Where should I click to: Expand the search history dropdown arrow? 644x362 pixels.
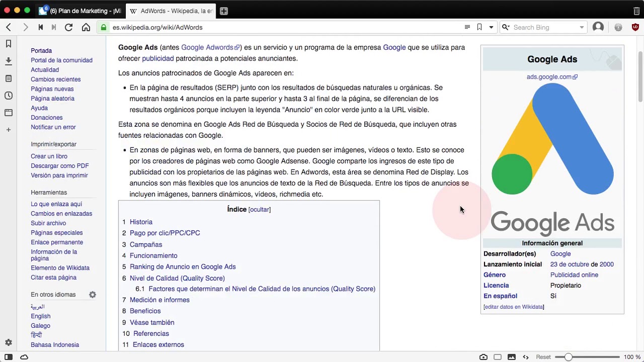coord(582,27)
